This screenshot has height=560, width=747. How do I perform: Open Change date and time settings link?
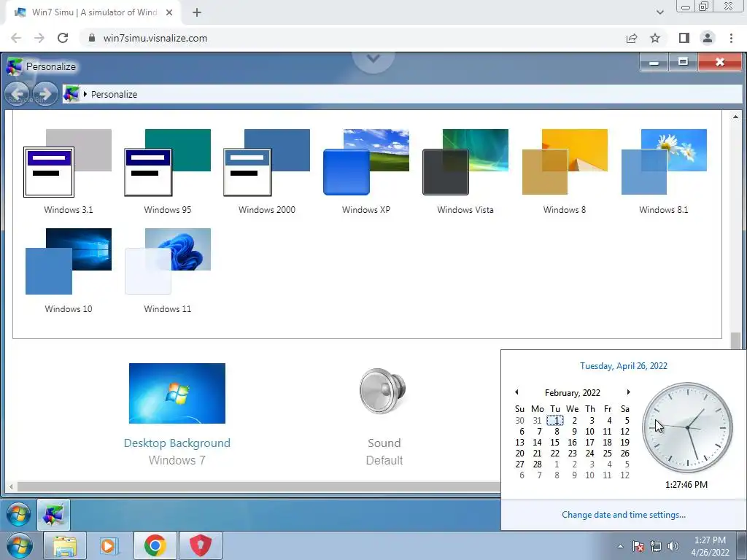[623, 514]
